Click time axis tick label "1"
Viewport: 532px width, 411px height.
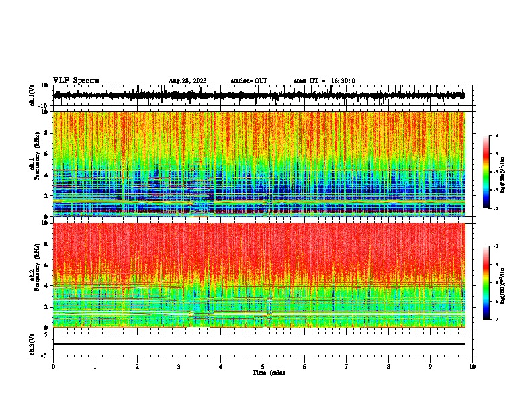coord(95,367)
